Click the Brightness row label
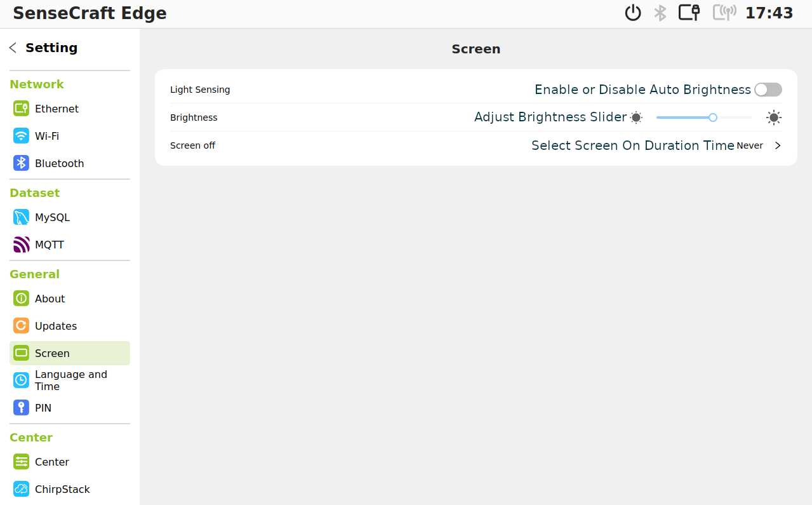This screenshot has height=505, width=812. pos(194,118)
